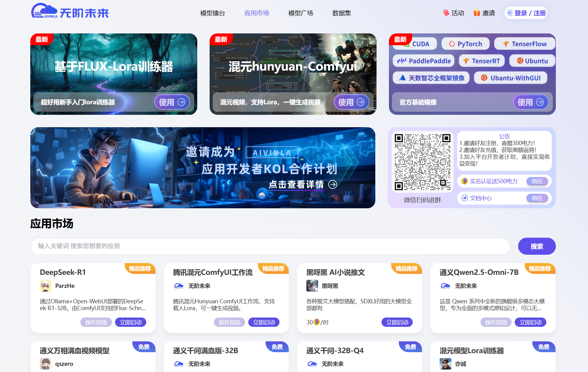
Task: Click the 30/时 price coin icon
Action: [x=317, y=322]
